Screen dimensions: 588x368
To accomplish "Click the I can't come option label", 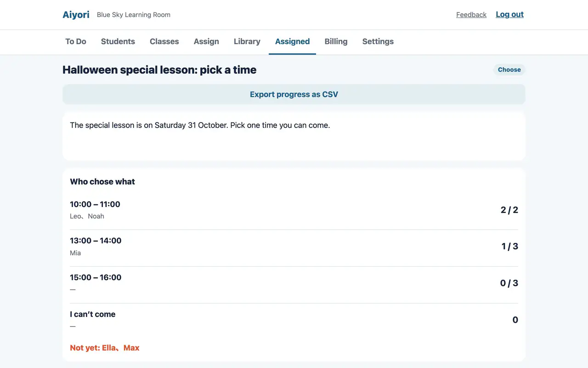I will [93, 314].
